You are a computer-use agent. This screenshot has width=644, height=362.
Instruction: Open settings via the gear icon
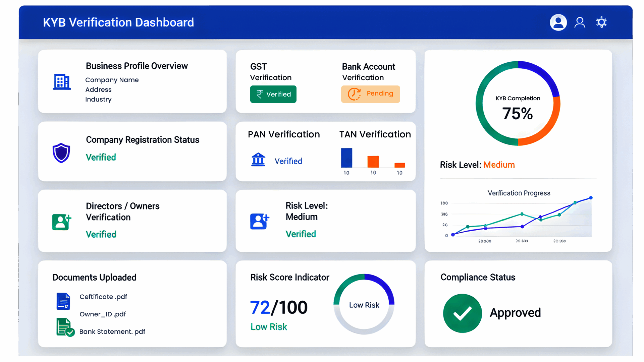coord(601,22)
